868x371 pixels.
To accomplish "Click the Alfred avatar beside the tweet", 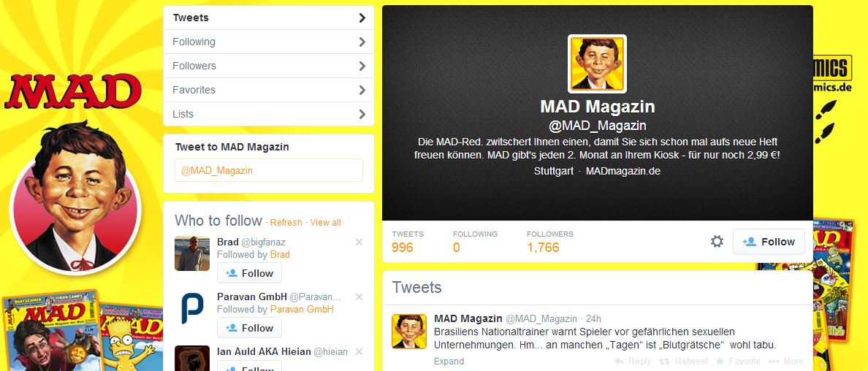I will tap(409, 331).
